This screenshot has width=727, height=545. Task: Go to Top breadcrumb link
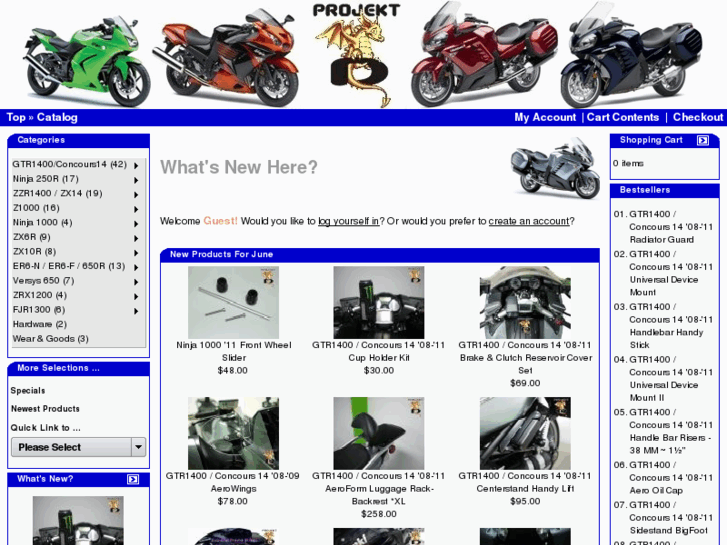16,117
